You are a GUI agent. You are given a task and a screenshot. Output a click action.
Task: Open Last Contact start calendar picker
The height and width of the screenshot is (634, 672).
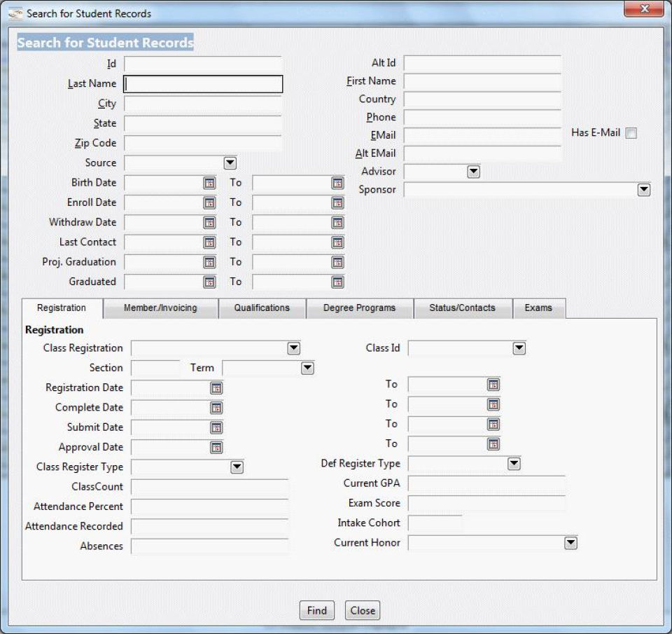pyautogui.click(x=209, y=242)
